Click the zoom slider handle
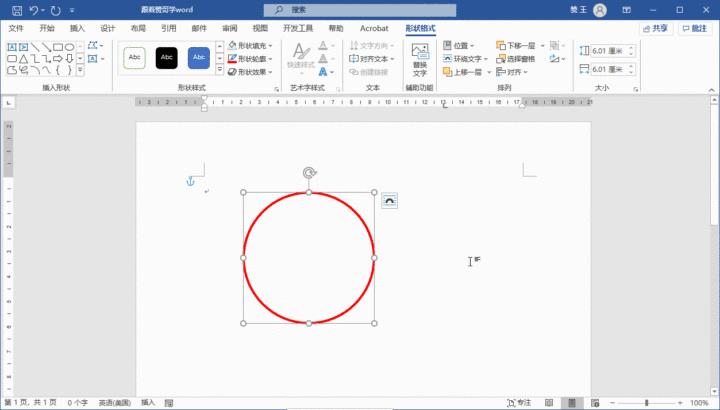This screenshot has height=410, width=720. [646, 403]
